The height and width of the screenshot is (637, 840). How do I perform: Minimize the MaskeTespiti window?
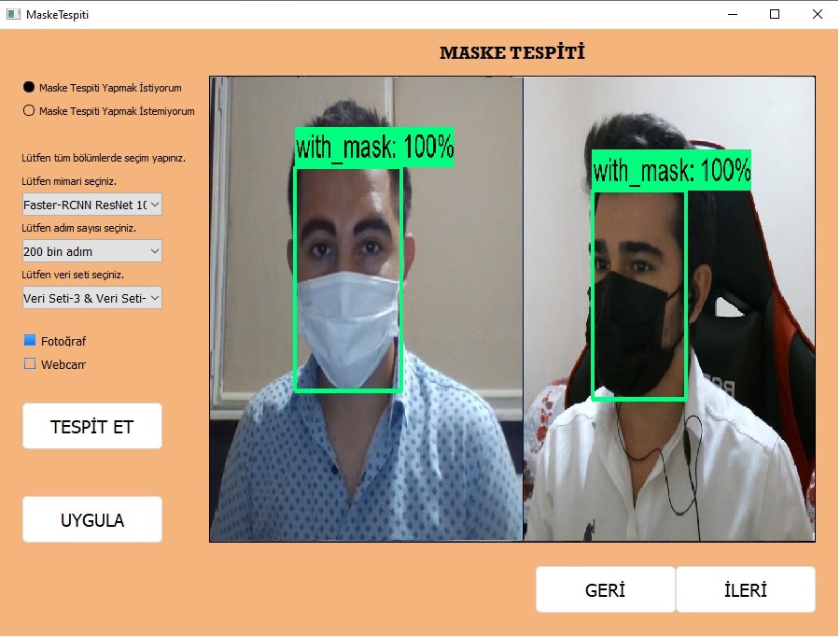[732, 14]
